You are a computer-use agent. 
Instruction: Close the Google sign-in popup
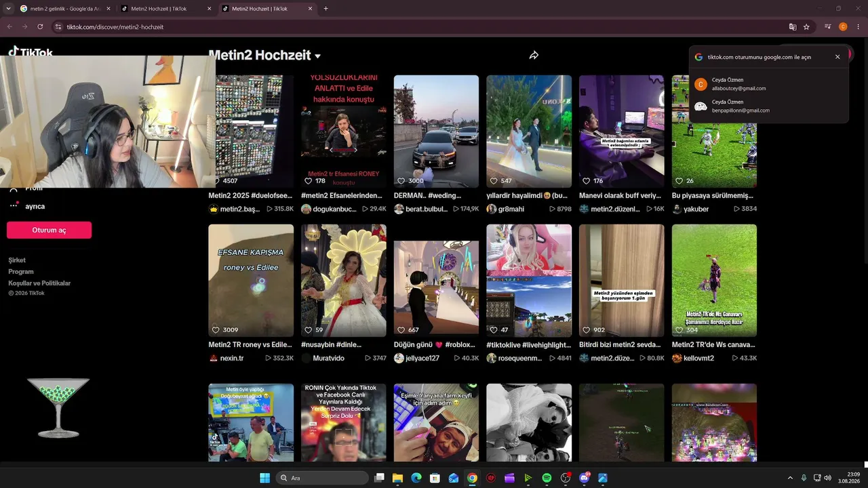pyautogui.click(x=837, y=57)
